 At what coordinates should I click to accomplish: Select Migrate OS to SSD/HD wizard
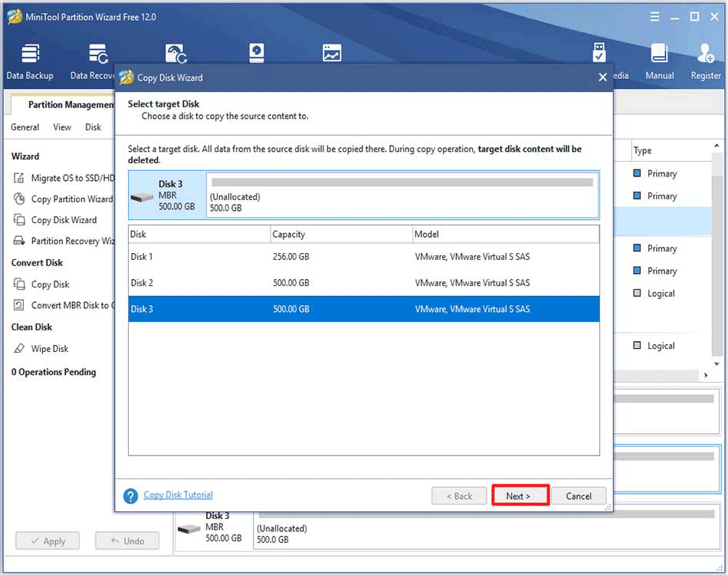coord(64,178)
